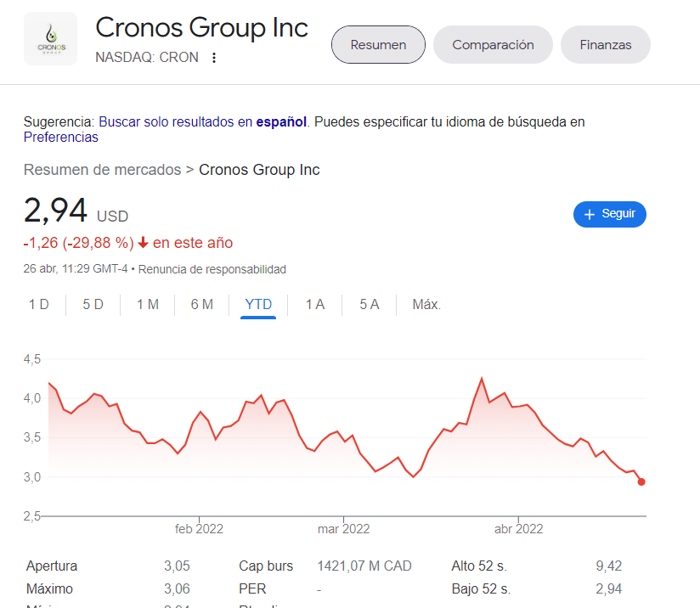Screen dimensions: 700x608
Task: Switch chart to the 1 A range
Action: pos(314,305)
